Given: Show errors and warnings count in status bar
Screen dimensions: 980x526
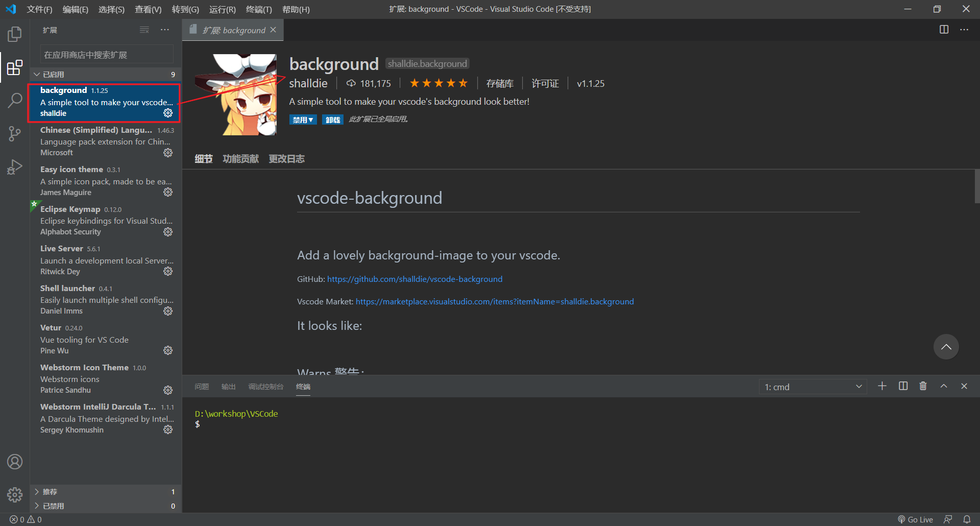Looking at the screenshot, I should (x=26, y=519).
